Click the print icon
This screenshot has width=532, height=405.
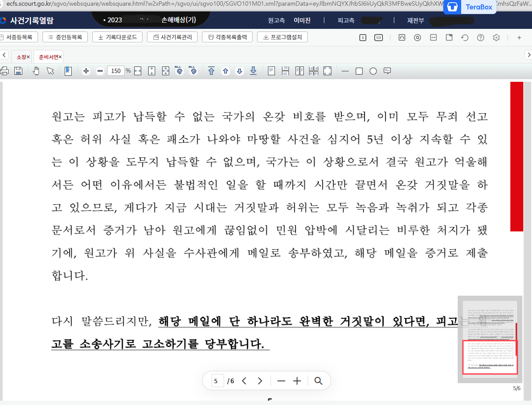tap(4, 70)
